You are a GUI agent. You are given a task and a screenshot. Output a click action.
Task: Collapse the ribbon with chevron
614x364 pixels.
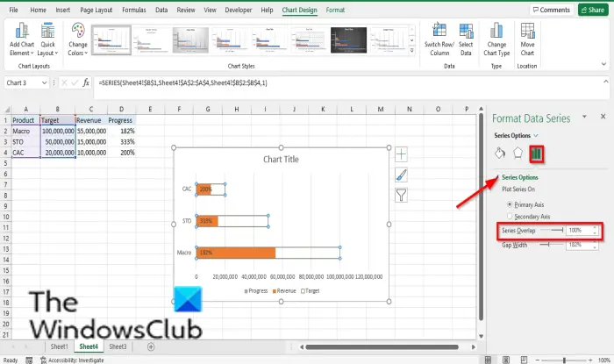603,64
